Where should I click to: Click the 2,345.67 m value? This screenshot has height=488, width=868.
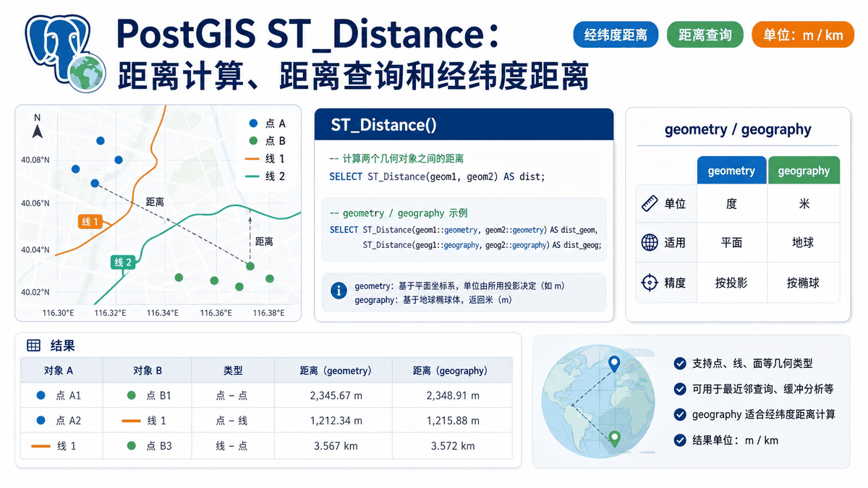point(336,396)
